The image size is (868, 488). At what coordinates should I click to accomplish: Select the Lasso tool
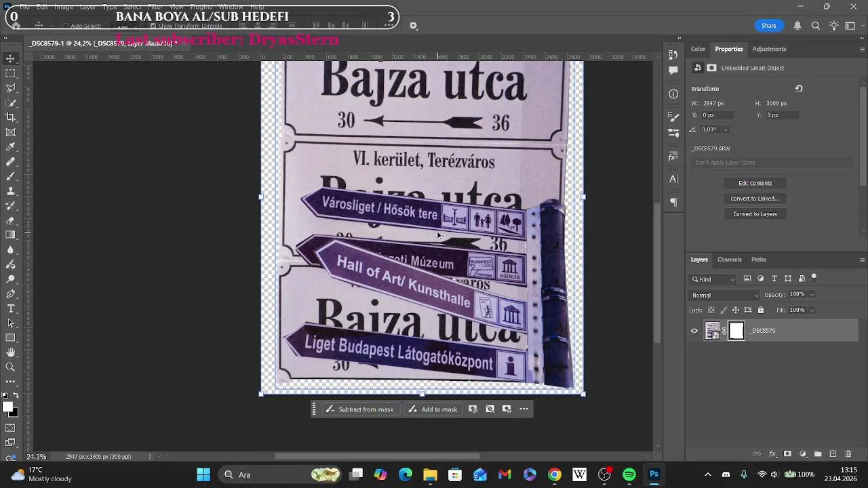pyautogui.click(x=11, y=88)
